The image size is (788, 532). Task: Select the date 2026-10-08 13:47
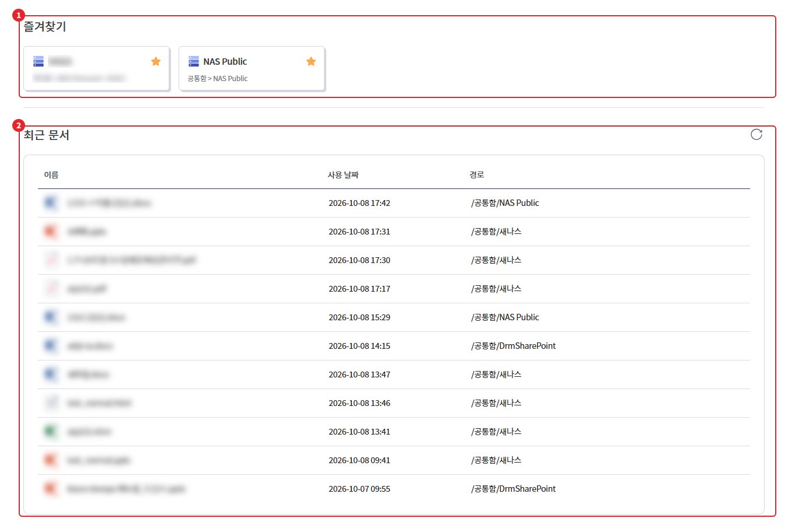click(360, 374)
